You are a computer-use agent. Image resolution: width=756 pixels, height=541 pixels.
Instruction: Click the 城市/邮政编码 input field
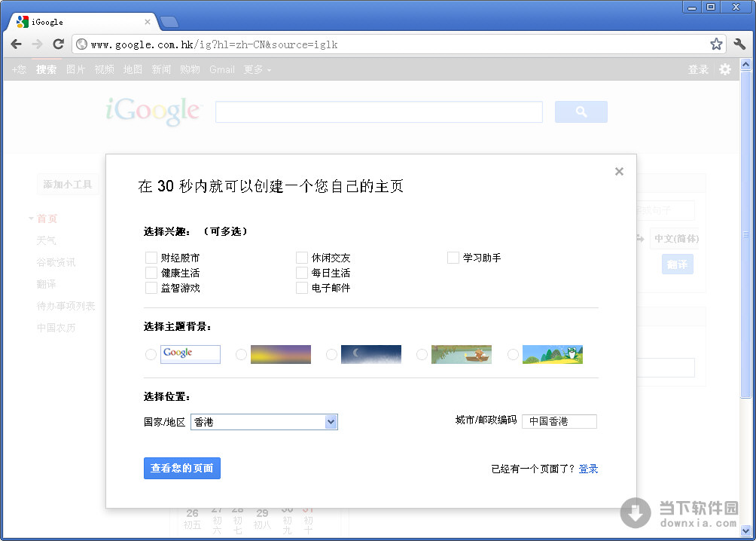[x=559, y=421]
